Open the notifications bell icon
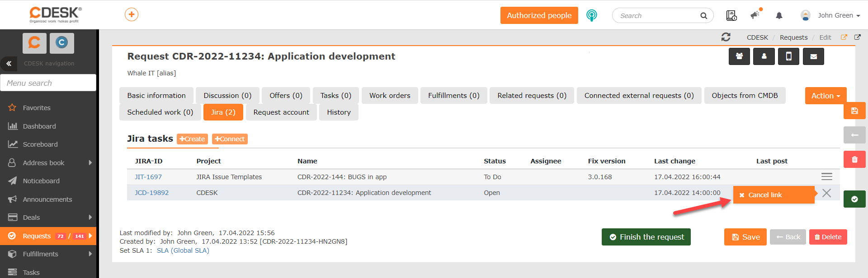 click(779, 15)
